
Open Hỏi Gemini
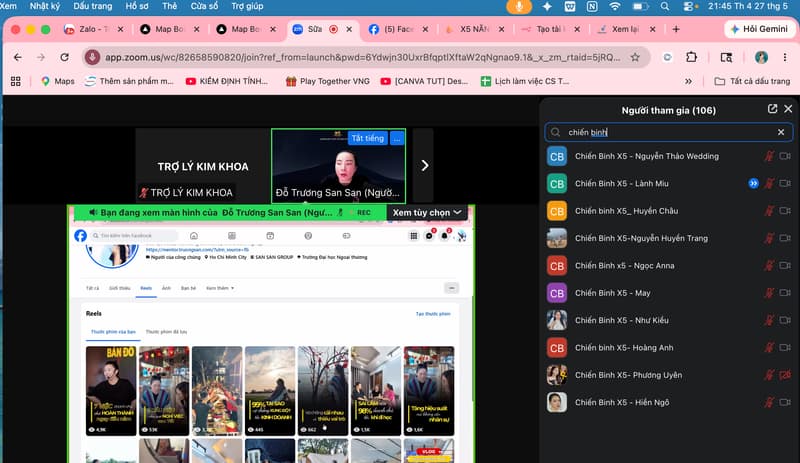[759, 29]
